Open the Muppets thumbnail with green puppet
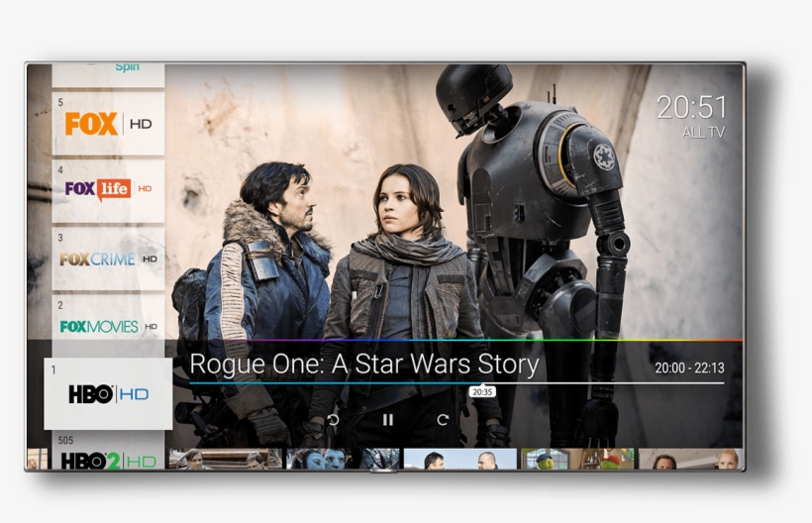 [x=577, y=459]
